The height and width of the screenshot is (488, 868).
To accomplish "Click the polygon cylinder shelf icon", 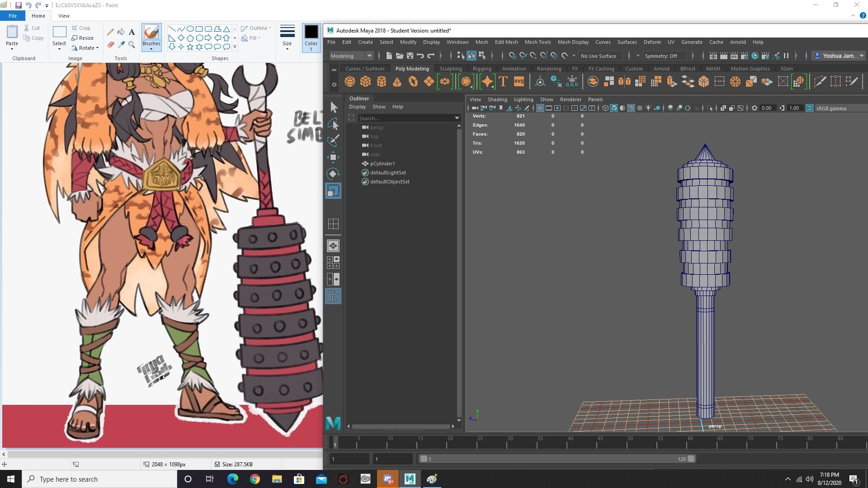I will click(381, 82).
